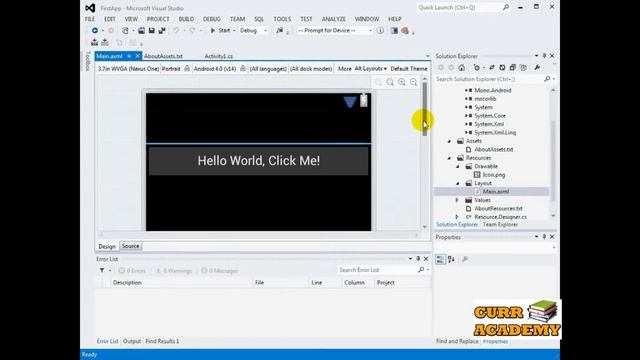Click the designer vertical scrollbar thumb
640x360 pixels.
(x=425, y=109)
